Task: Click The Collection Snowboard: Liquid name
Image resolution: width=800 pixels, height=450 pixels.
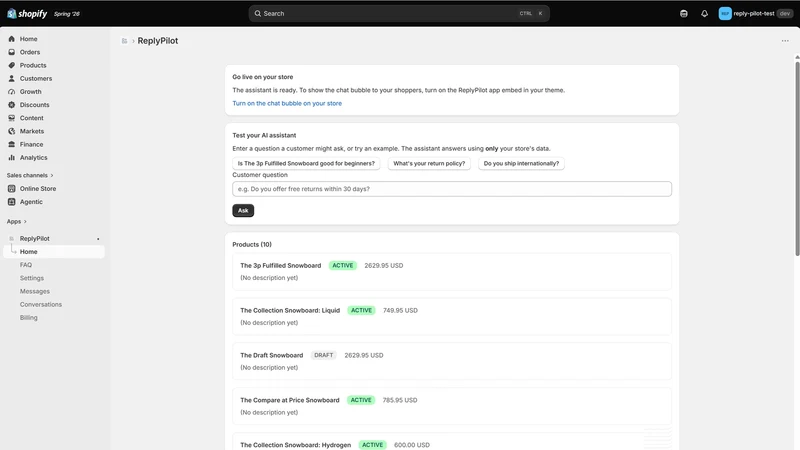Action: 290,310
